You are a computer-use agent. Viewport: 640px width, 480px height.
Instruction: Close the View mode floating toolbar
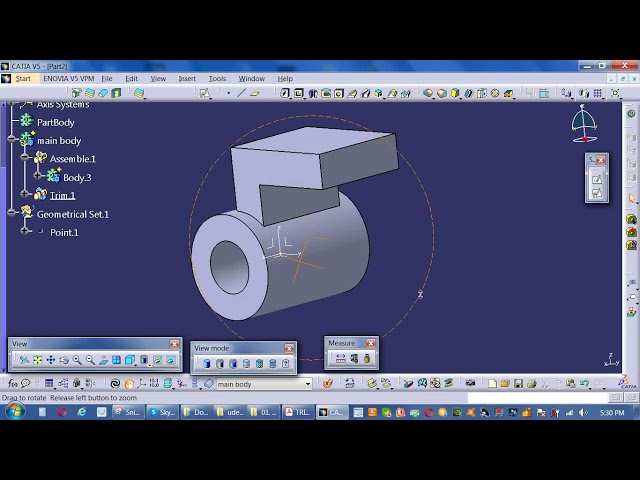tap(289, 348)
